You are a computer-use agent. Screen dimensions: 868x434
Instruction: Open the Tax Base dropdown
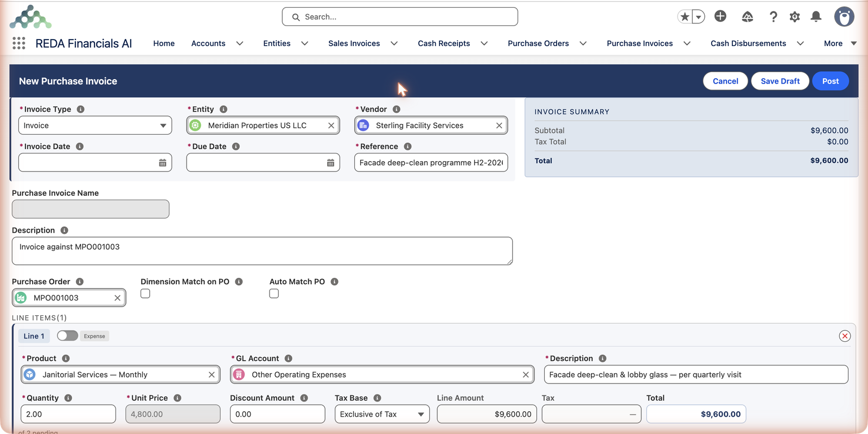[382, 414]
